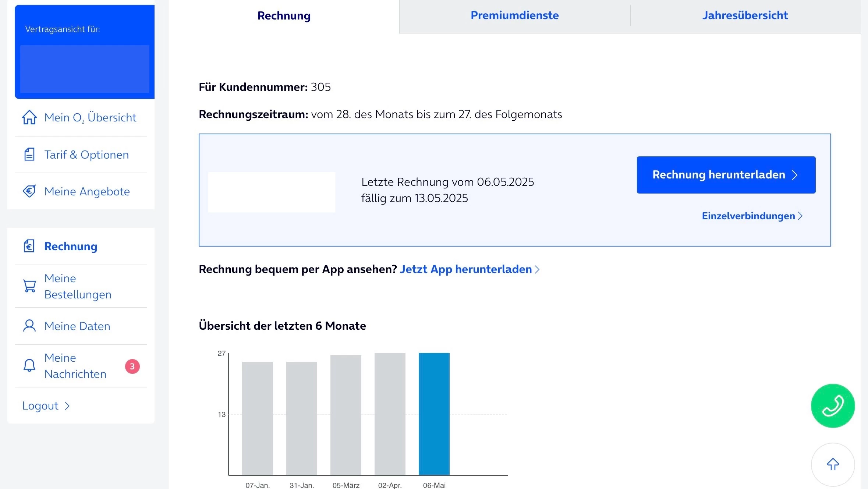Click the house icon for Mein O2 Übersicht
Viewport: 868px width, 489px height.
tap(29, 118)
